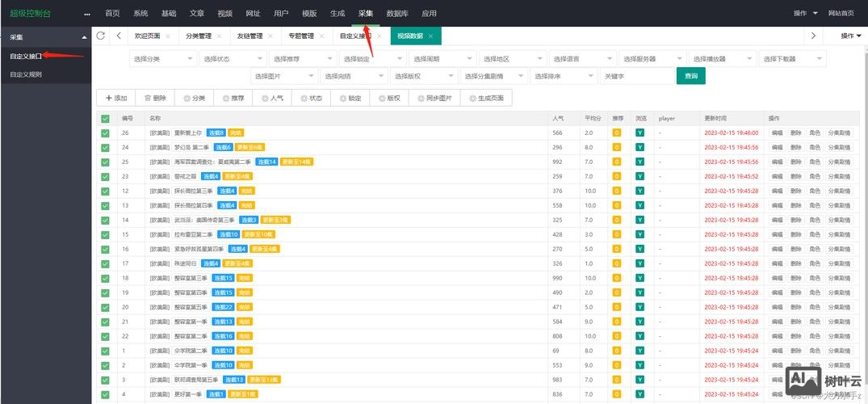Uncheck the checkbox for row 16

coord(105,249)
